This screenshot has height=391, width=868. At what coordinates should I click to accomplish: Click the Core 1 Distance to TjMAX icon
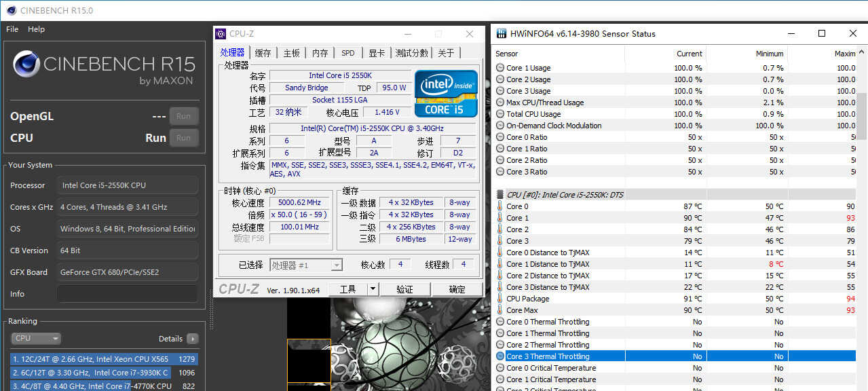click(500, 264)
